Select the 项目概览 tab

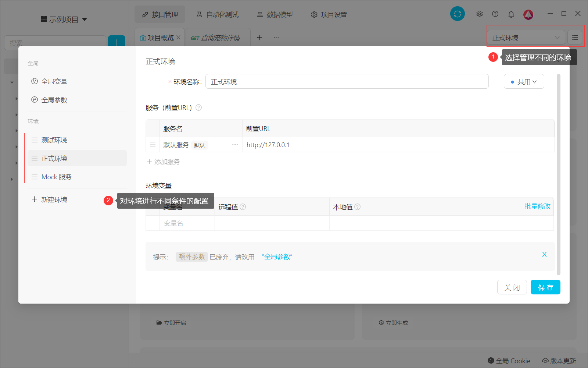pyautogui.click(x=157, y=38)
